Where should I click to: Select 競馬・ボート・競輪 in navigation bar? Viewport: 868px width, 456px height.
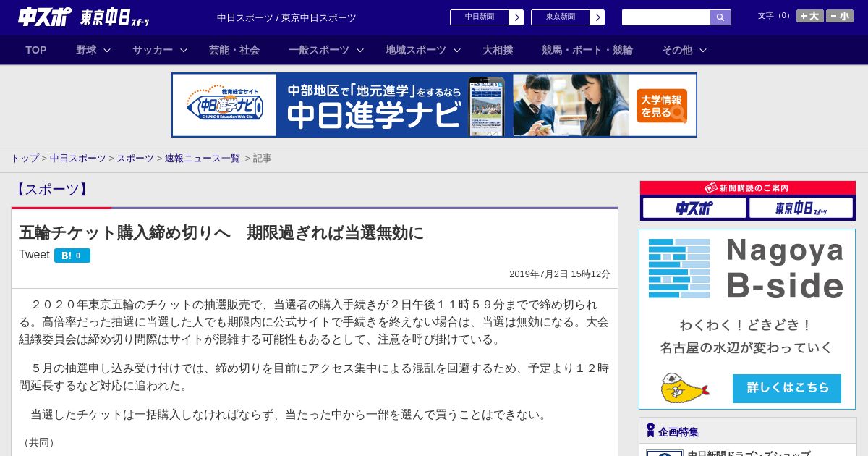[587, 50]
